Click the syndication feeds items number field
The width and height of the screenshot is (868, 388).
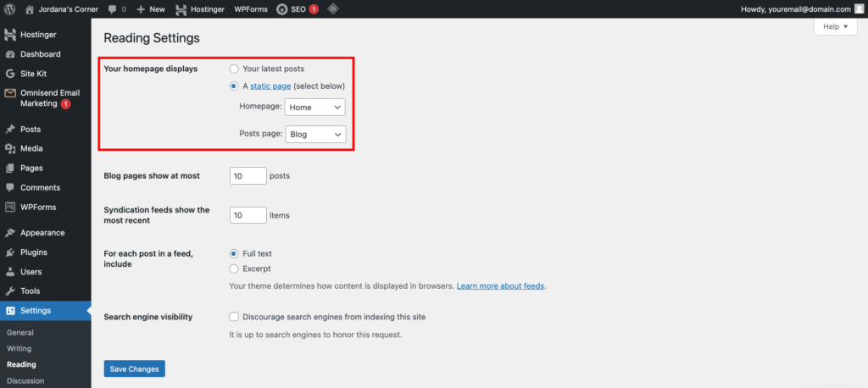click(x=248, y=215)
